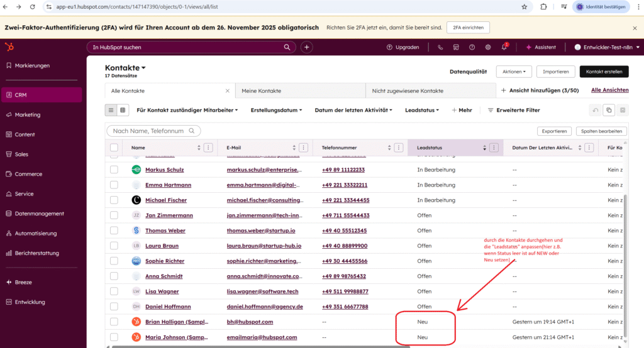644x348 pixels.
Task: Select Sophie Richter row checkbox
Action: click(114, 261)
